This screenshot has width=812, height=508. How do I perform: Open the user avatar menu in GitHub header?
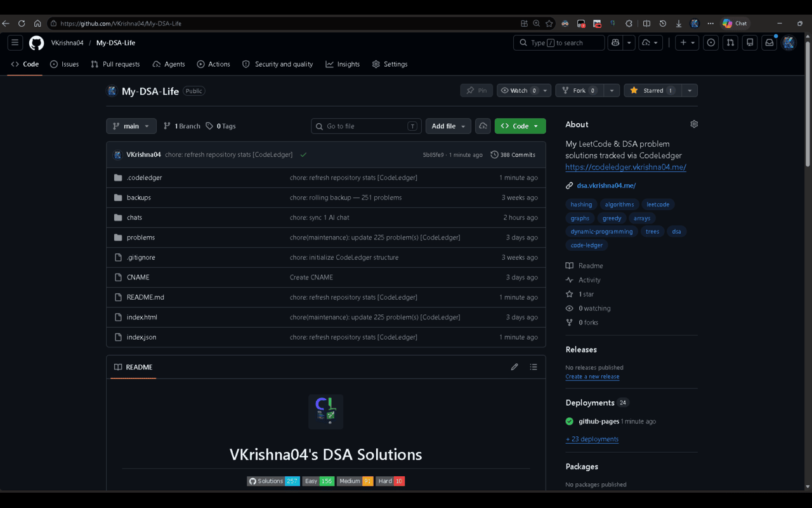click(x=789, y=43)
